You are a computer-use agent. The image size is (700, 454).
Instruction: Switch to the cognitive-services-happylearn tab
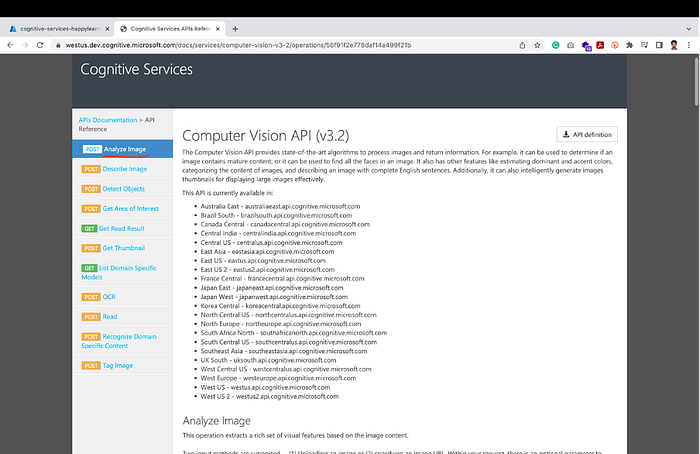click(59, 29)
